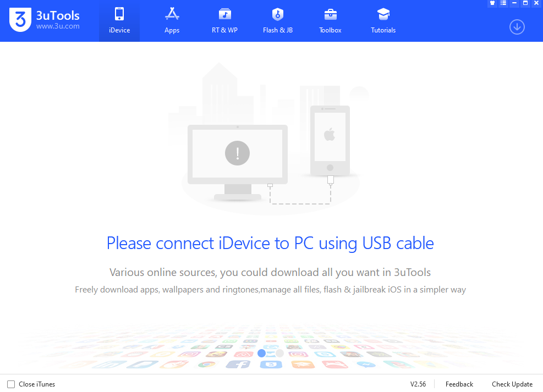
Task: Open the www.3u.com website link
Action: coord(58,26)
